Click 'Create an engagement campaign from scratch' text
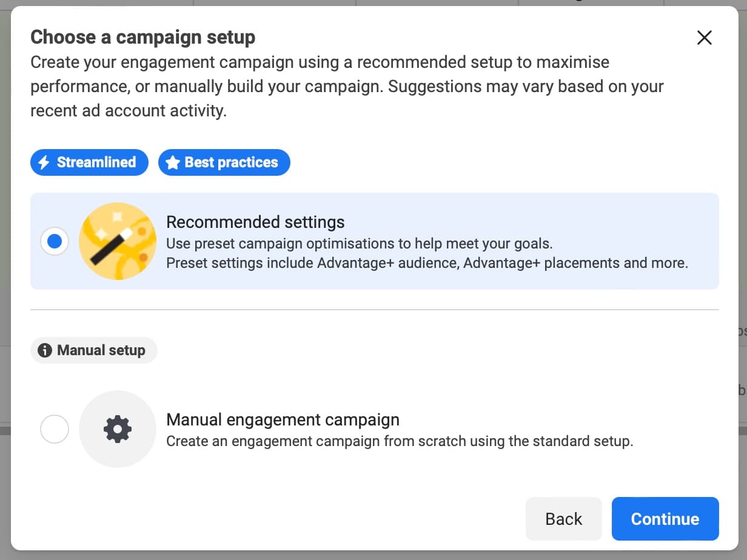This screenshot has height=560, width=747. 400,441
